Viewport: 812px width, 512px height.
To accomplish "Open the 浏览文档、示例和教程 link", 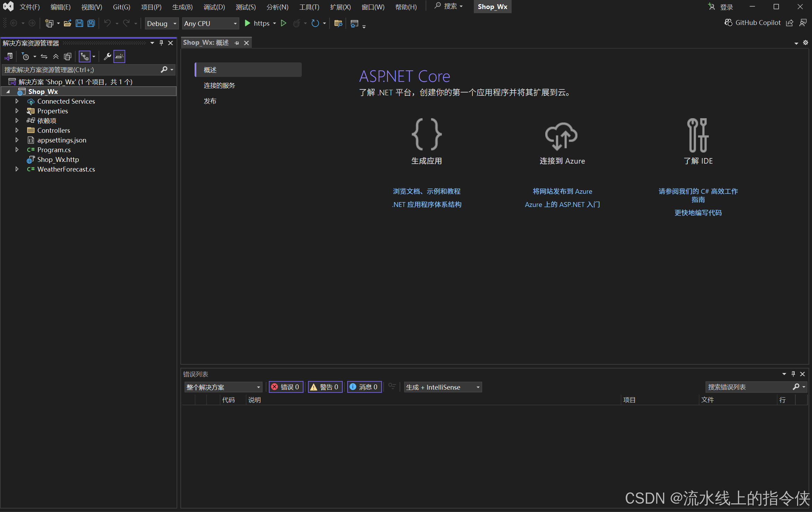I will click(x=426, y=191).
